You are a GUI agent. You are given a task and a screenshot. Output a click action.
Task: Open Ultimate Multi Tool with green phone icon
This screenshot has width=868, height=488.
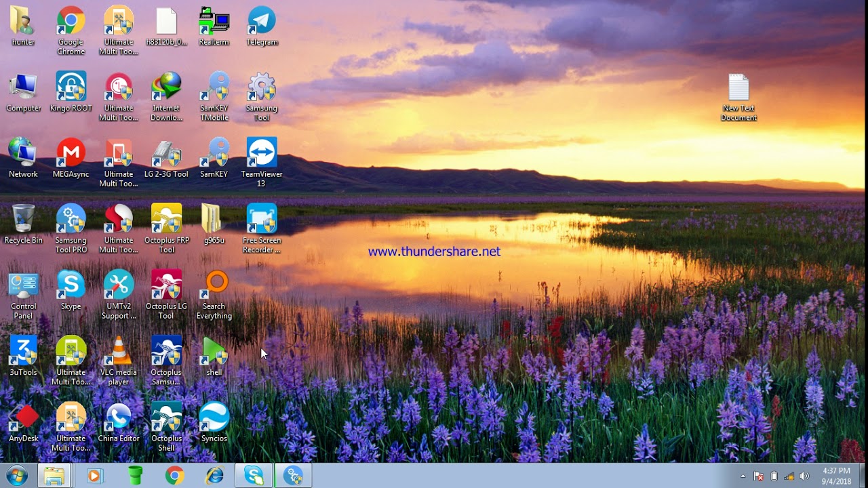point(71,361)
